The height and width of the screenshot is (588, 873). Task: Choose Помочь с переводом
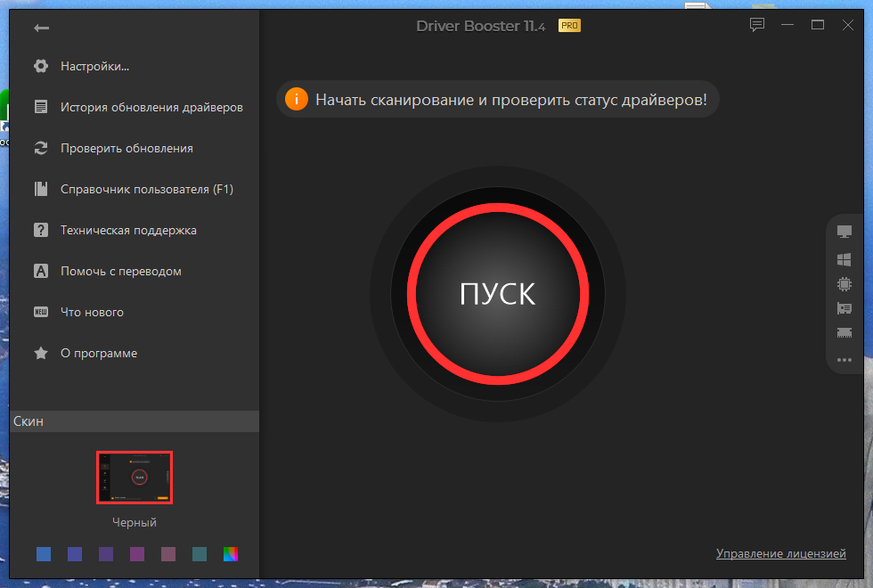click(x=121, y=271)
